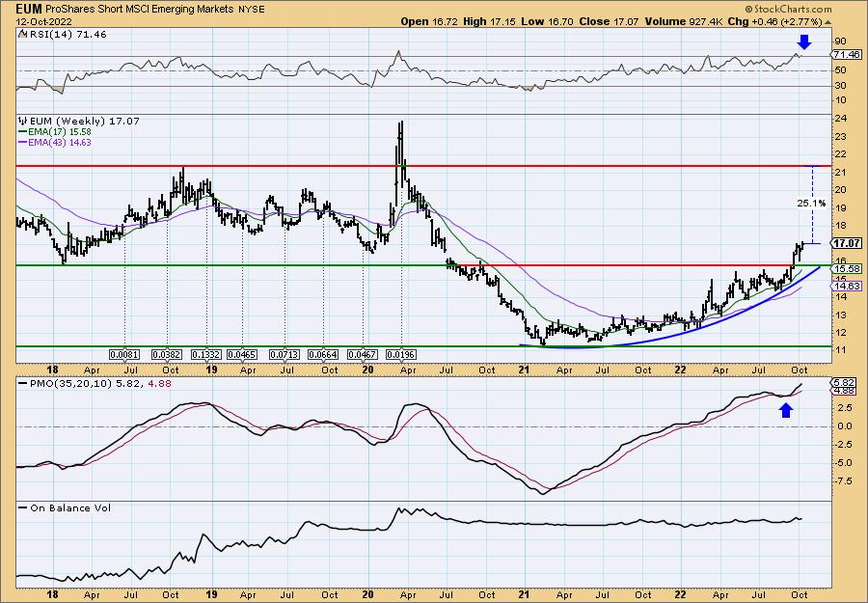Click the Low 16.70 value
868x603 pixels.
click(548, 21)
